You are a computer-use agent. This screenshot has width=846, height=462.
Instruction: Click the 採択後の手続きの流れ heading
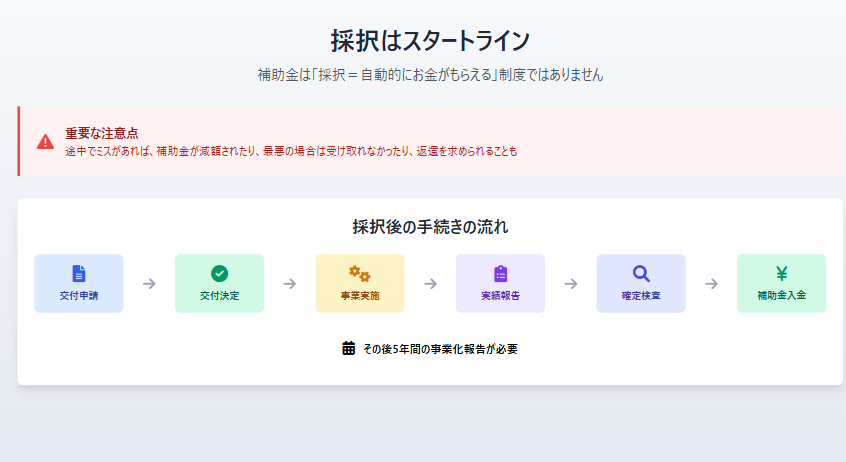pyautogui.click(x=430, y=227)
